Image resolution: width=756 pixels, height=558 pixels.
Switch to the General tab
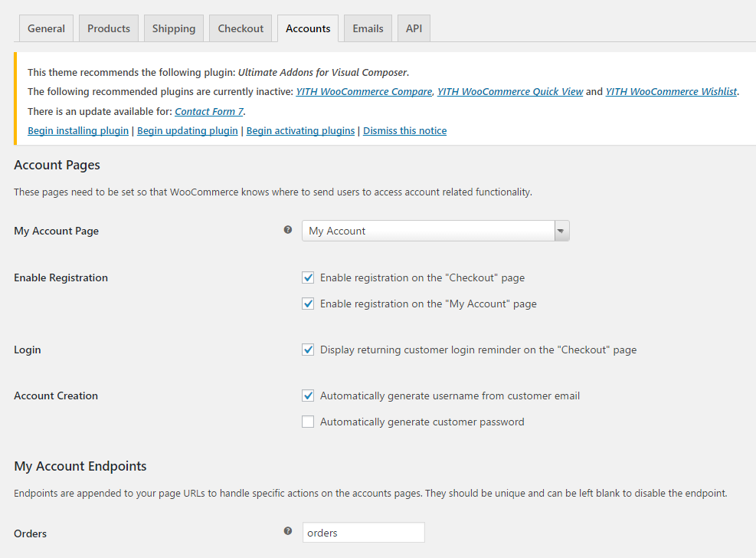[x=46, y=28]
